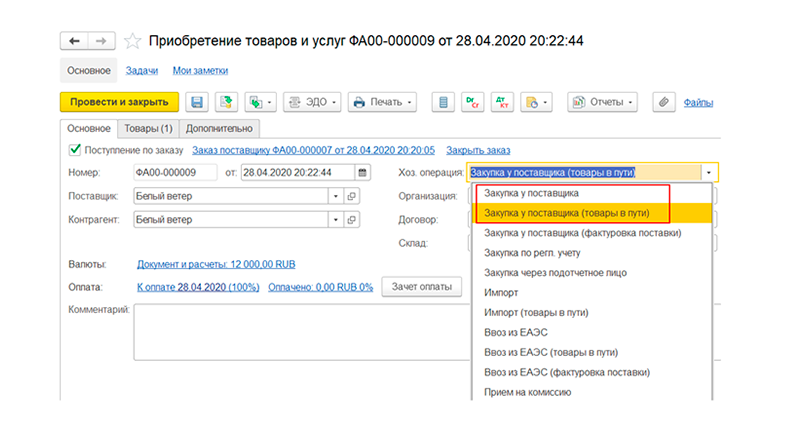805x432 pixels.
Task: Select the Импорт option
Action: (x=592, y=293)
